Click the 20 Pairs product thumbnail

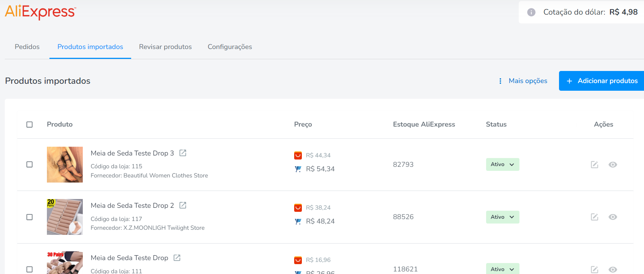[65, 217]
